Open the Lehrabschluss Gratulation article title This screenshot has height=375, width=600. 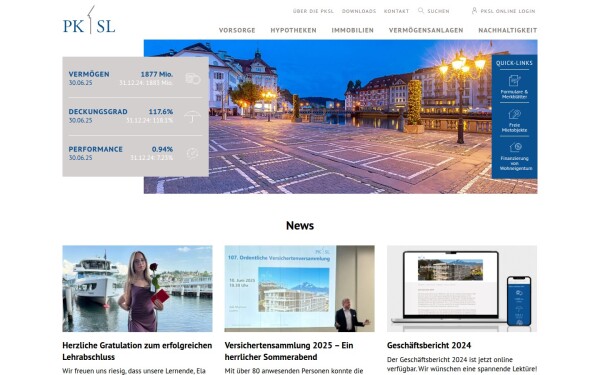click(x=137, y=351)
